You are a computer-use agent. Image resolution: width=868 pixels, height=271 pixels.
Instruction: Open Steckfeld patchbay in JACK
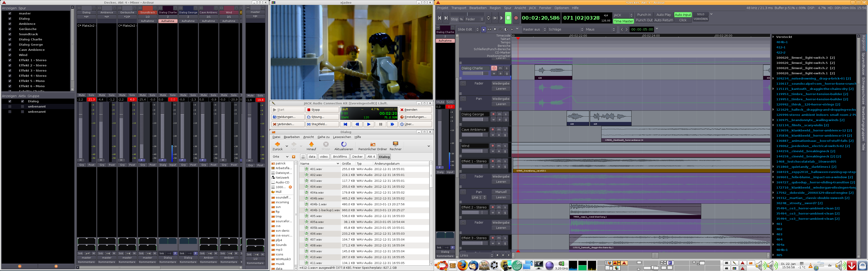click(x=322, y=124)
